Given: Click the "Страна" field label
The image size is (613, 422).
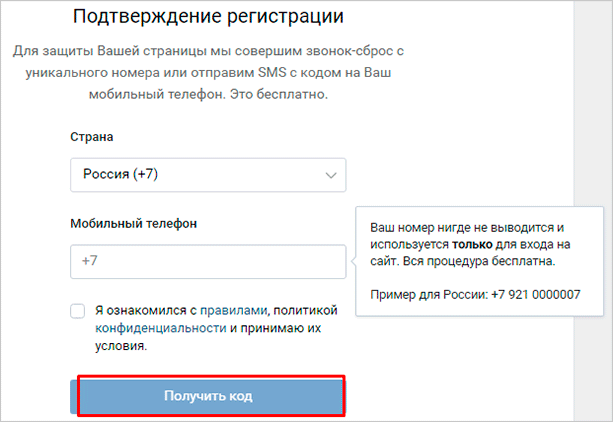Looking at the screenshot, I should [x=91, y=136].
